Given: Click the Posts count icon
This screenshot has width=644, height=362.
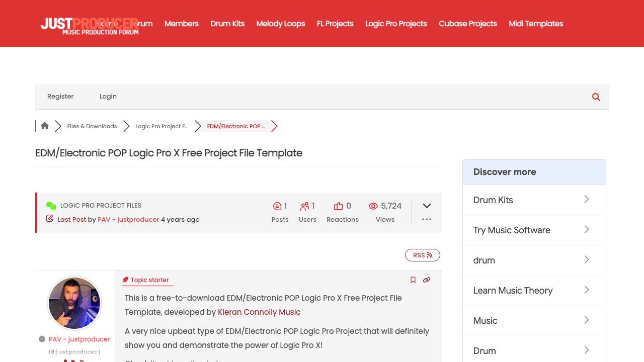Looking at the screenshot, I should [x=277, y=206].
